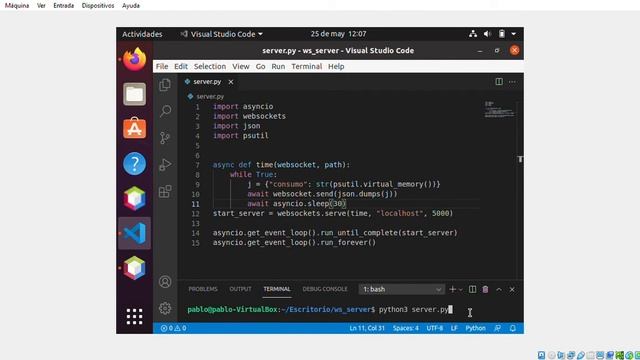Click the terminal command input line
Screen dimensions: 640x360
(320, 309)
